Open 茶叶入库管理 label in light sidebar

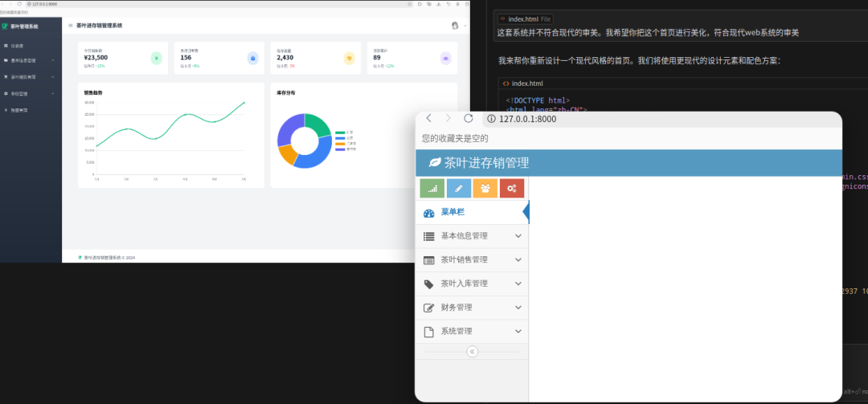[x=464, y=284]
